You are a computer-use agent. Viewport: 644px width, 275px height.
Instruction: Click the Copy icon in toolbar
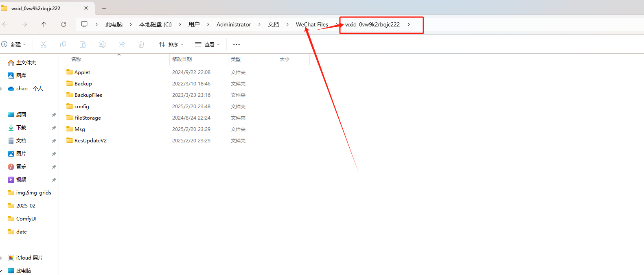(x=63, y=44)
